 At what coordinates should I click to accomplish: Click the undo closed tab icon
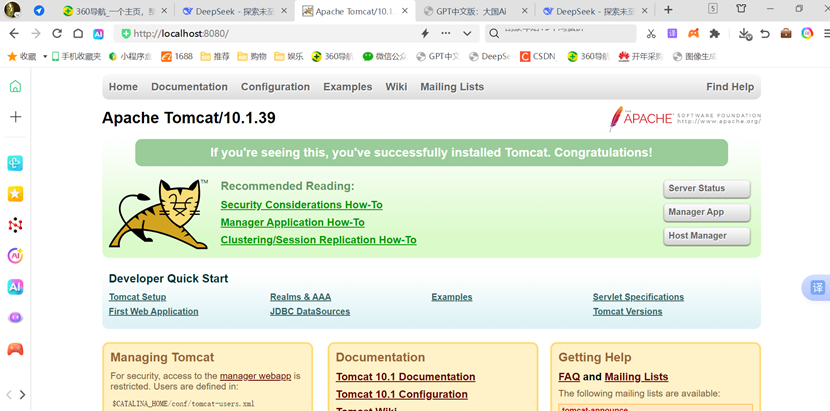click(x=765, y=33)
